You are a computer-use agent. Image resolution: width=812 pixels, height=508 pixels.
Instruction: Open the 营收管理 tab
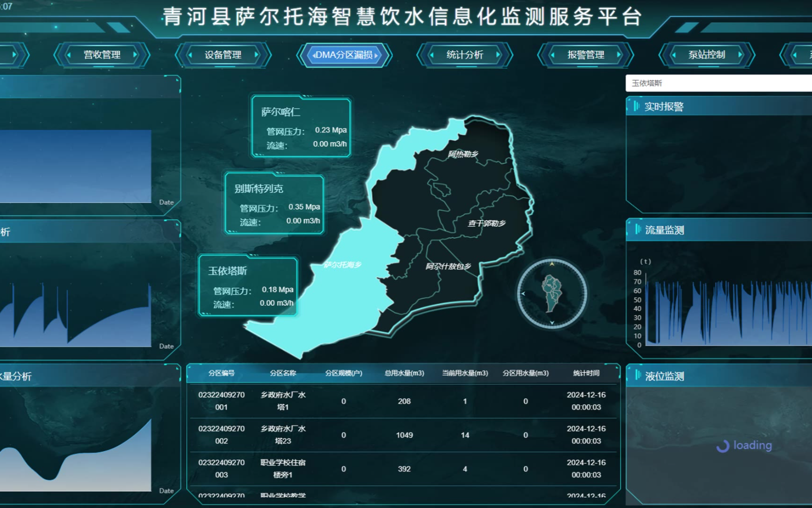coord(102,54)
